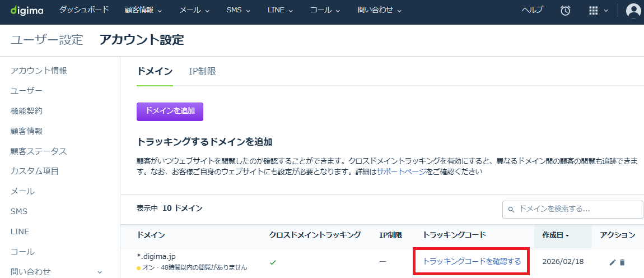The height and width of the screenshot is (278, 644).
Task: Open the apps grid menu
Action: coord(593,11)
